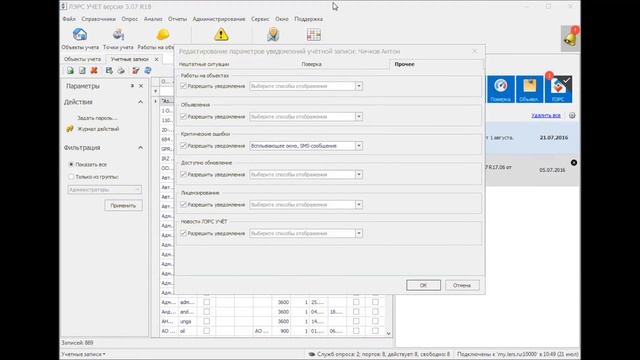The width and height of the screenshot is (640, 360).
Task: Open display methods dropdown for Лицензирование
Action: pyautogui.click(x=358, y=204)
